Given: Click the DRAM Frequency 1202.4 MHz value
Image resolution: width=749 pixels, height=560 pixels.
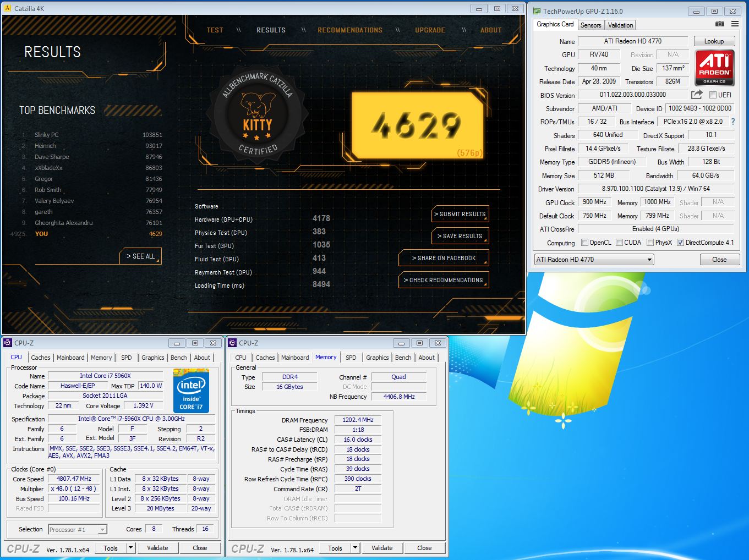Looking at the screenshot, I should 358,420.
